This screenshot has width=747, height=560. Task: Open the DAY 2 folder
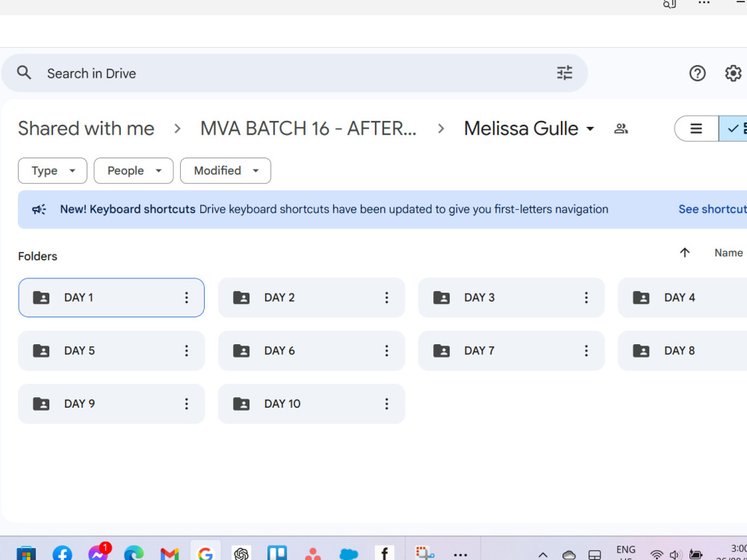click(x=311, y=298)
